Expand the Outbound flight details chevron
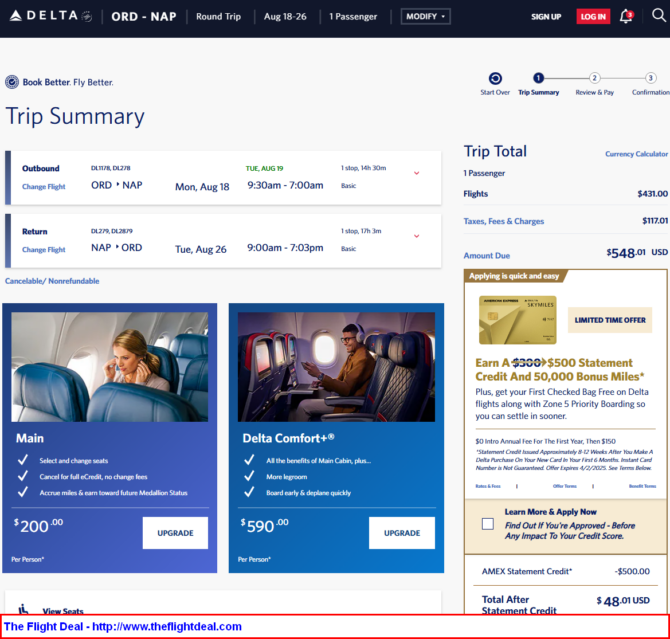The width and height of the screenshot is (670, 639). (416, 173)
